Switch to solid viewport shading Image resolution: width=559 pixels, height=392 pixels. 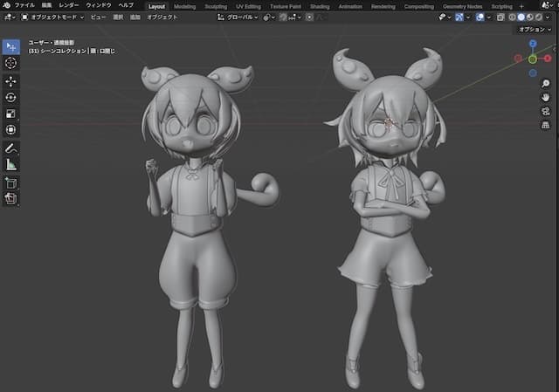tap(522, 17)
